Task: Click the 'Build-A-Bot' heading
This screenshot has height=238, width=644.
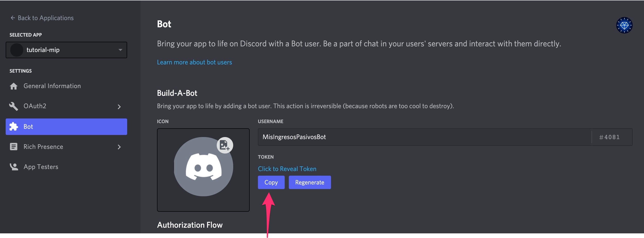Action: pos(177,93)
